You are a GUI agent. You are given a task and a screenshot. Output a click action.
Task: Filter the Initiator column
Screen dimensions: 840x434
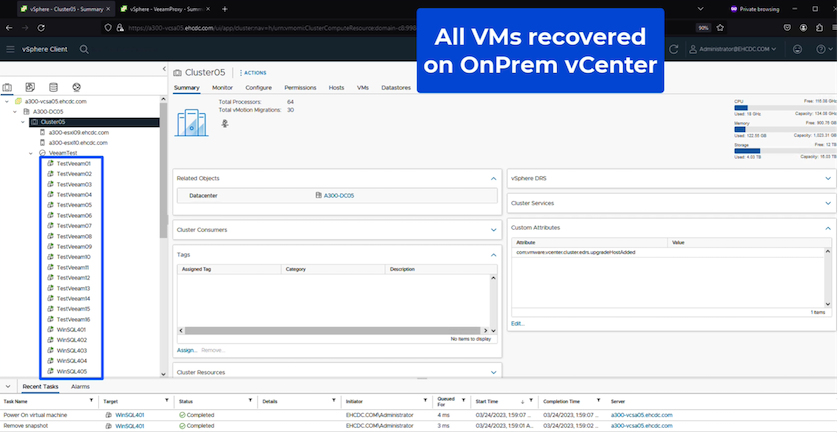coord(425,401)
